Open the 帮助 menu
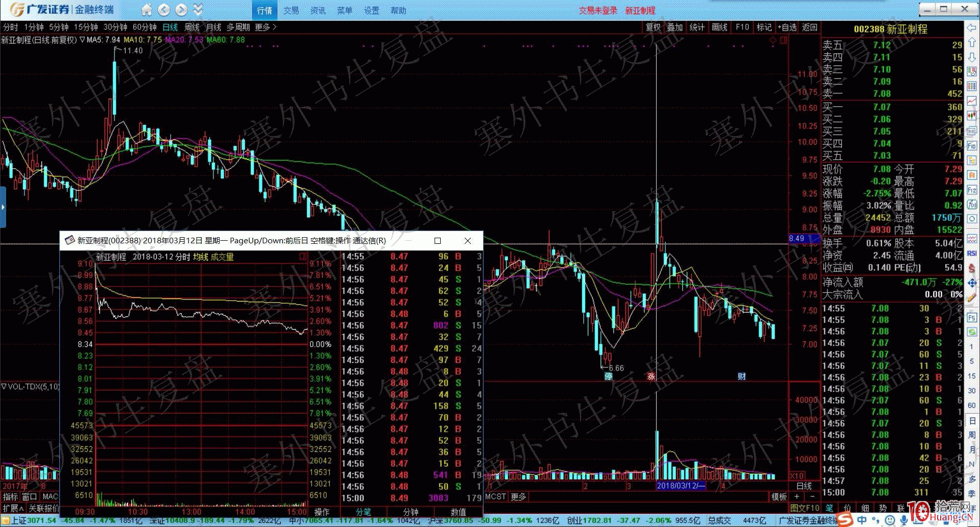Viewport: 980px width, 527px height. pos(398,10)
